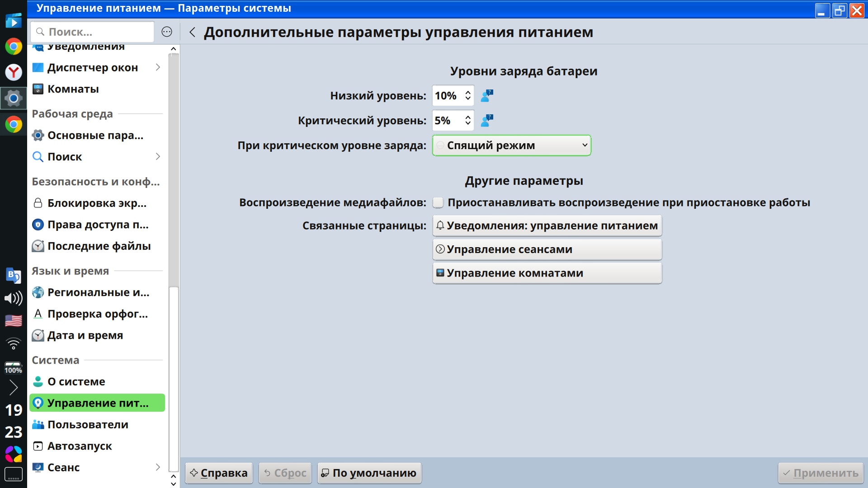Click the volume icon in system tray
The height and width of the screenshot is (488, 868).
[x=14, y=298]
